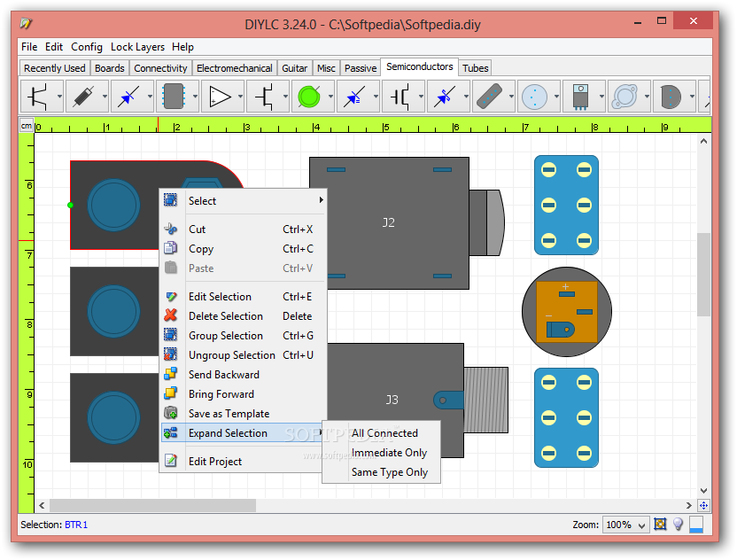Choose the MOSFET schematic symbol
The height and width of the screenshot is (560, 737).
[399, 97]
